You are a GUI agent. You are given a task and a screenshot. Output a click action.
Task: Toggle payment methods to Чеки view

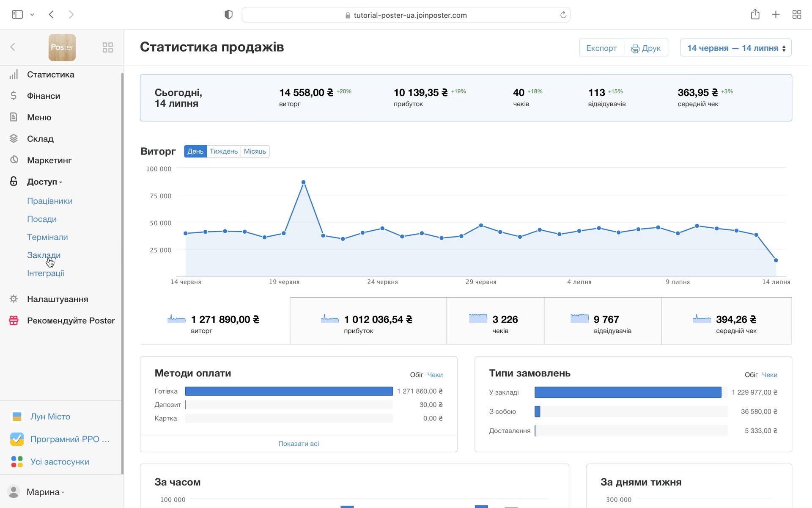pos(435,375)
